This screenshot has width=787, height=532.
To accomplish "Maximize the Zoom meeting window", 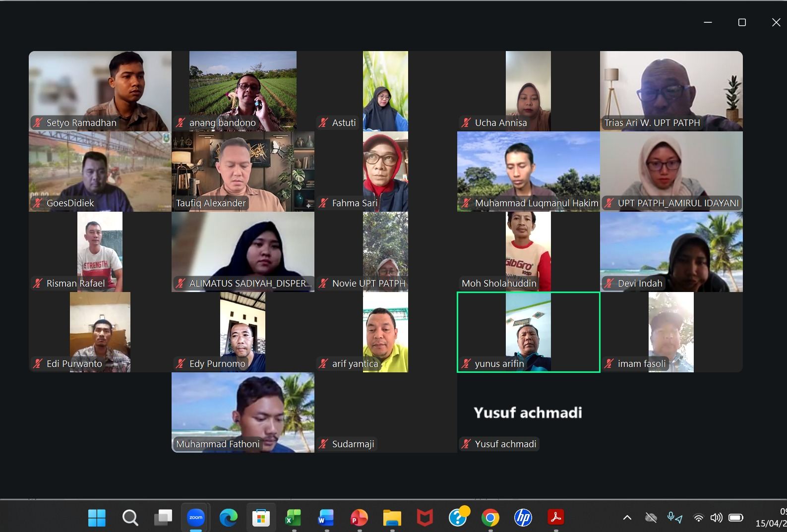I will (x=742, y=22).
